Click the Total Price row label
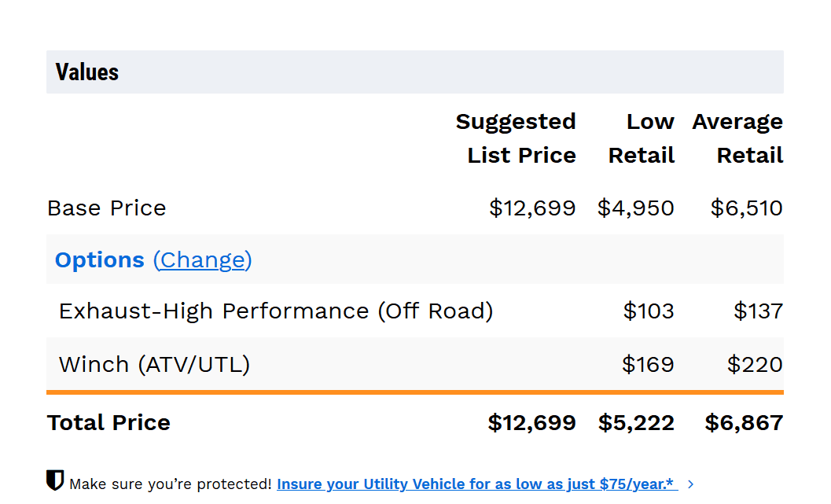This screenshot has width=831, height=504. click(108, 423)
